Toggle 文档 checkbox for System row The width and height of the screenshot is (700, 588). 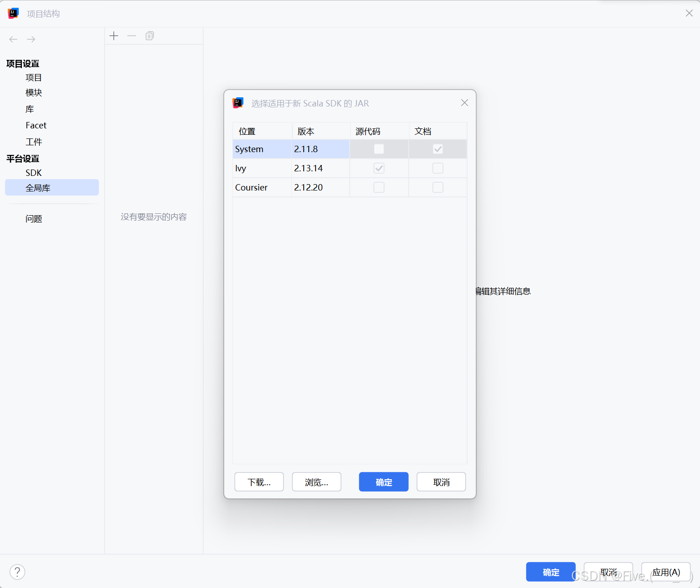point(438,149)
